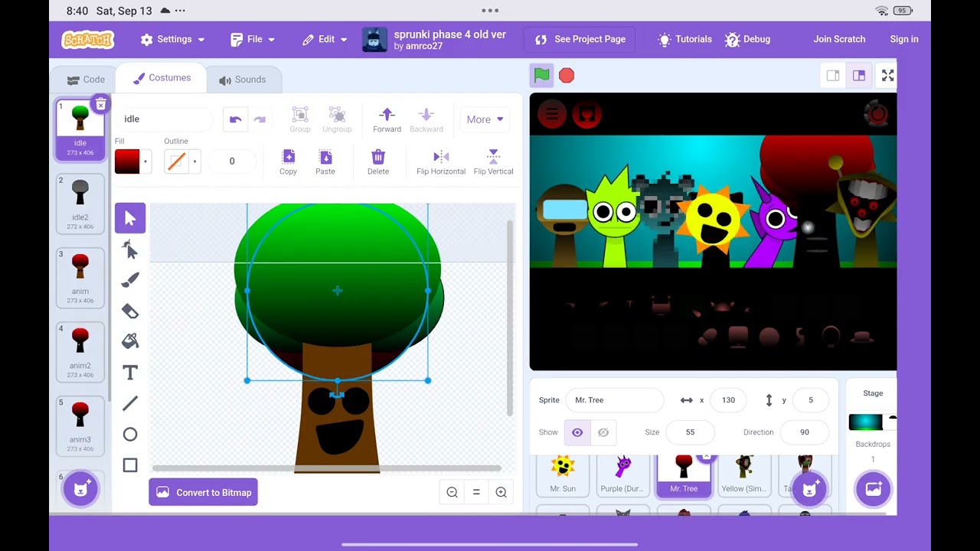This screenshot has height=551, width=980.
Task: Switch to the Costumes tab
Action: pyautogui.click(x=162, y=78)
